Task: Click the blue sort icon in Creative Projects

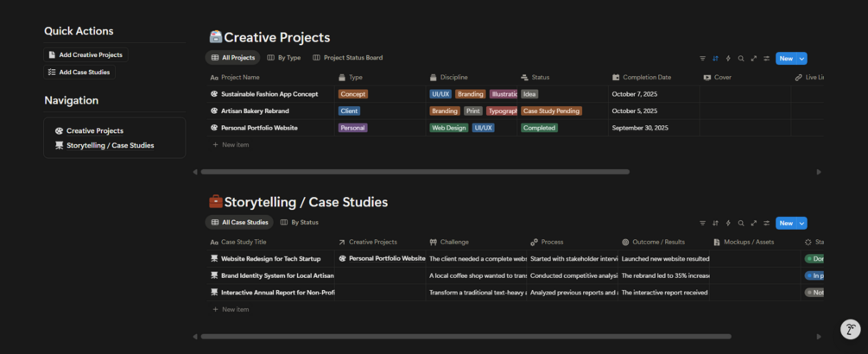Action: point(715,59)
